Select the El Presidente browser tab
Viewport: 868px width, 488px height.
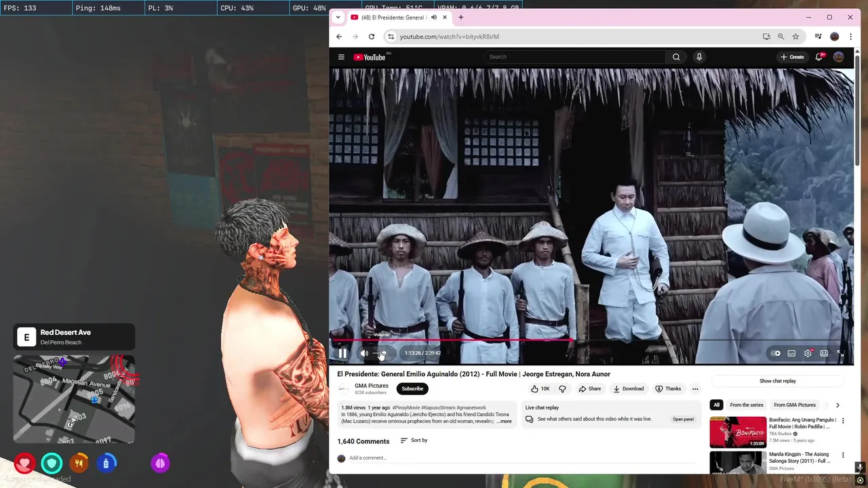(393, 18)
